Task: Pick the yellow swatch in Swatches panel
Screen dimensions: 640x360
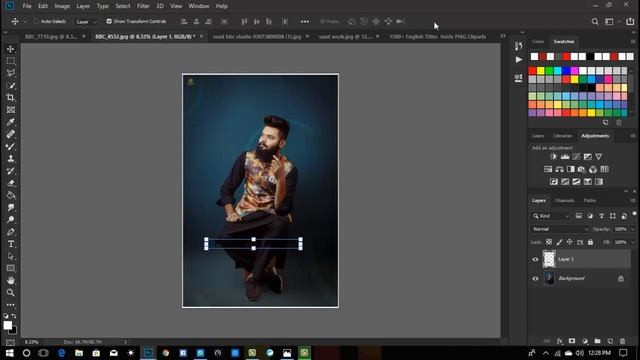Action: click(x=541, y=71)
